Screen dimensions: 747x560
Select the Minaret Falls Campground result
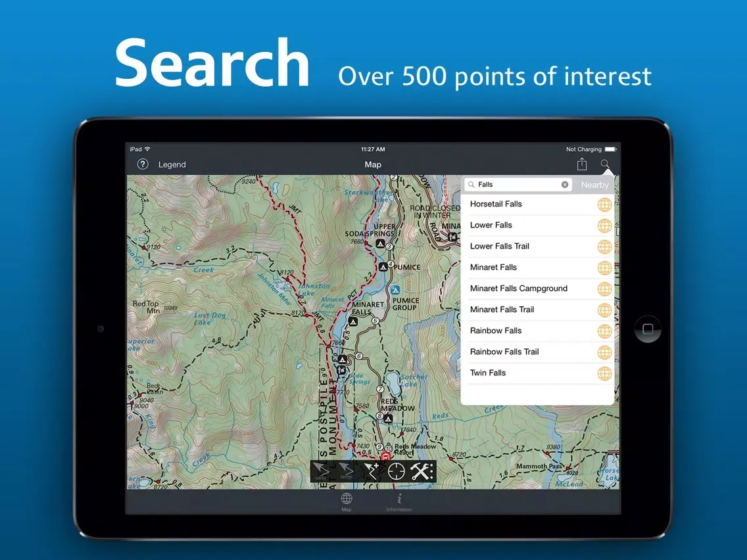click(x=537, y=289)
